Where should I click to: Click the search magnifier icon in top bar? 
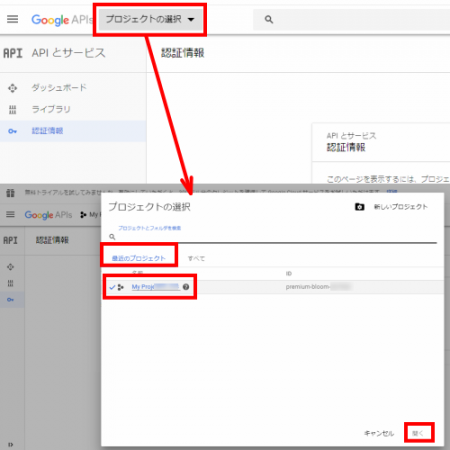pos(269,20)
